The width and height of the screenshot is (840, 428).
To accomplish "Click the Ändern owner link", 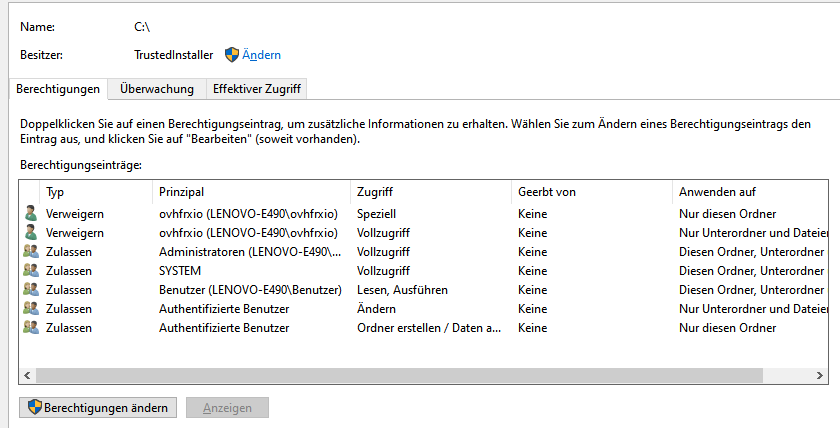I will [262, 55].
